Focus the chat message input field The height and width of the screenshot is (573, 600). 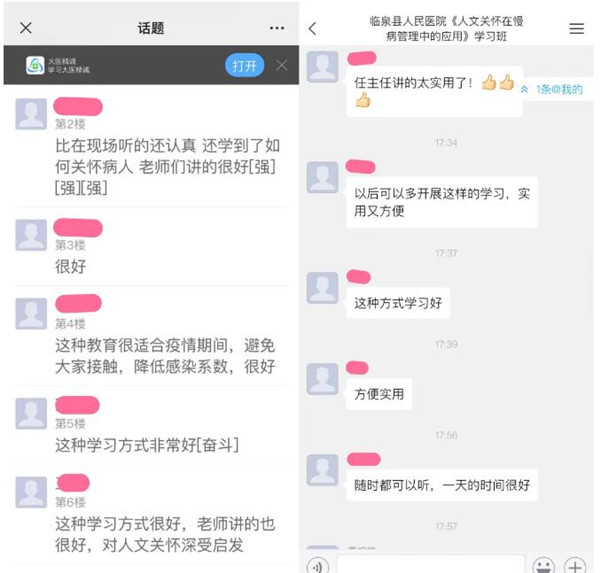tap(430, 565)
